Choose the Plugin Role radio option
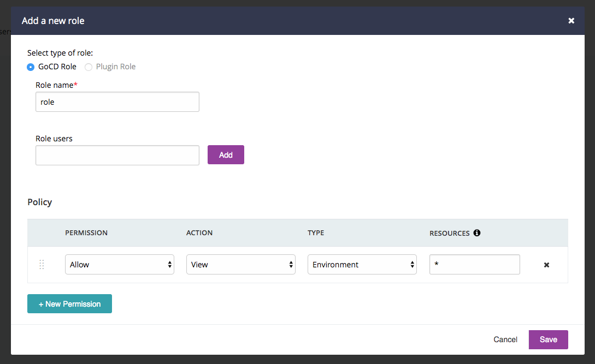The width and height of the screenshot is (595, 364). coord(89,67)
